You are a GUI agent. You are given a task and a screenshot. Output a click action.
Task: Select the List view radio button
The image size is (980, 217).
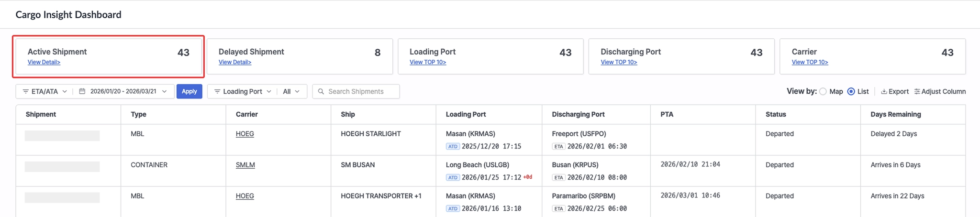pyautogui.click(x=851, y=91)
